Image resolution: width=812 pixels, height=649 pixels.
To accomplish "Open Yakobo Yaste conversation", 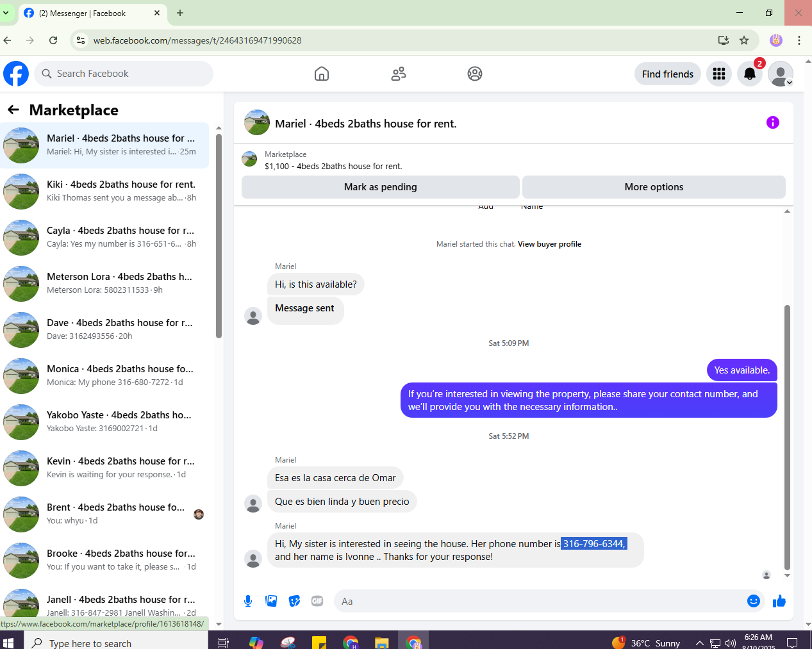I will (x=104, y=422).
